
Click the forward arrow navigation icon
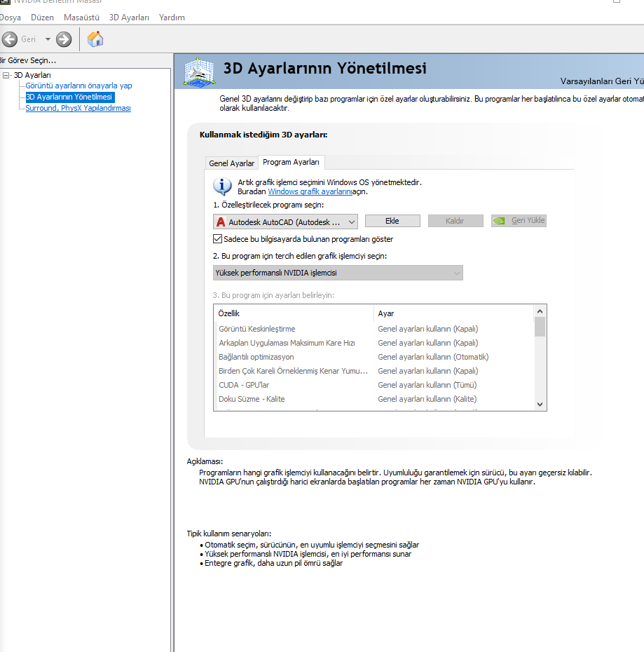(64, 39)
